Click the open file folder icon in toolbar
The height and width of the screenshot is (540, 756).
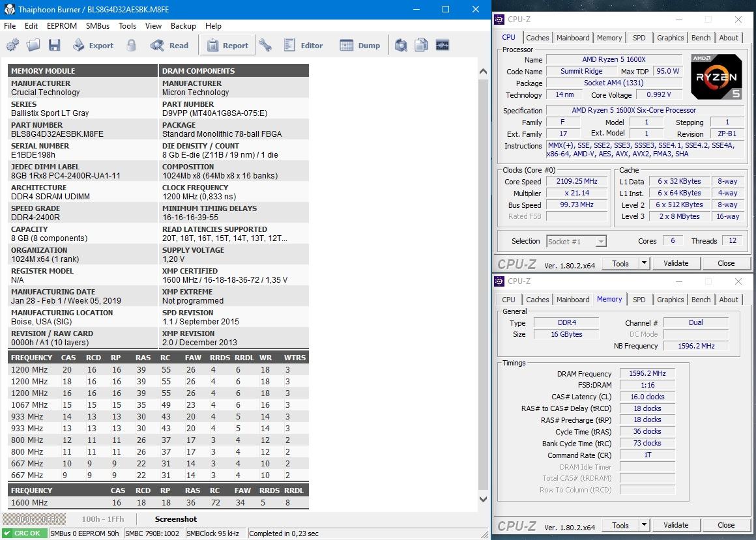click(x=33, y=46)
